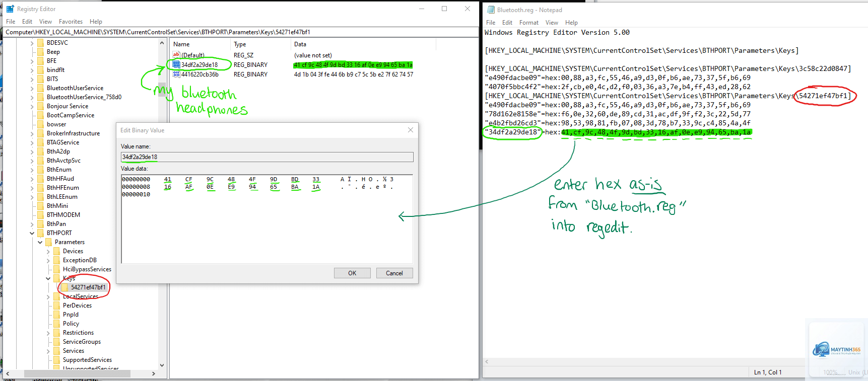Select the 54271ef47bf1 key folder icon

64,287
